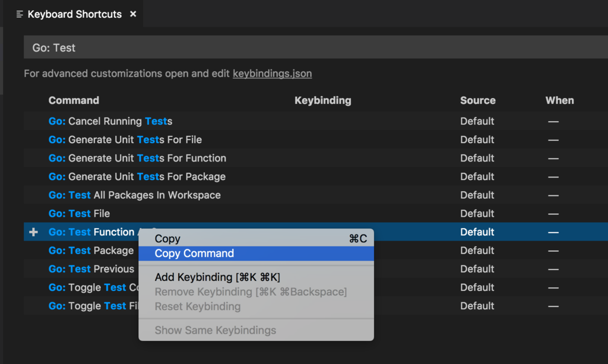Choose Copy from the context menu
Screen dimensions: 608x364
point(256,238)
